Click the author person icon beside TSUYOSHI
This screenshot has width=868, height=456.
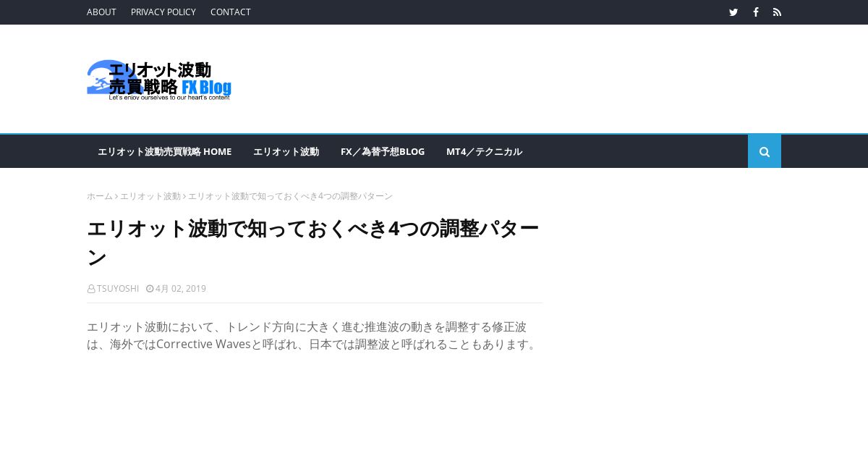(91, 288)
